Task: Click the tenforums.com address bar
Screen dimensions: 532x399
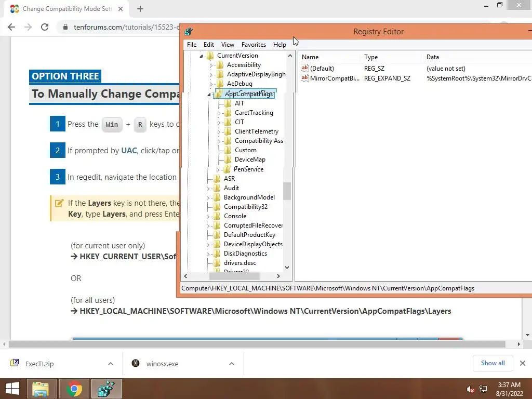Action: pyautogui.click(x=126, y=27)
